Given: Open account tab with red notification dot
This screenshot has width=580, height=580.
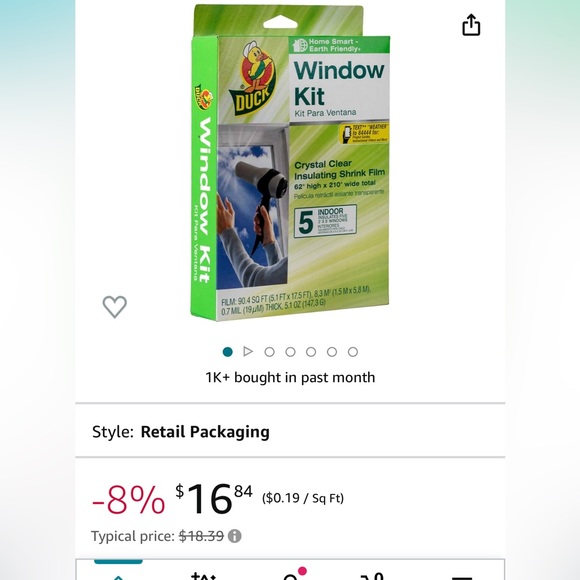Looking at the screenshot, I should point(294,574).
